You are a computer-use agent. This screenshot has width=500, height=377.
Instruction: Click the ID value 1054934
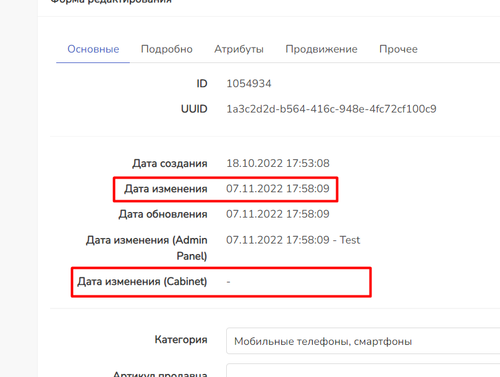pos(249,83)
